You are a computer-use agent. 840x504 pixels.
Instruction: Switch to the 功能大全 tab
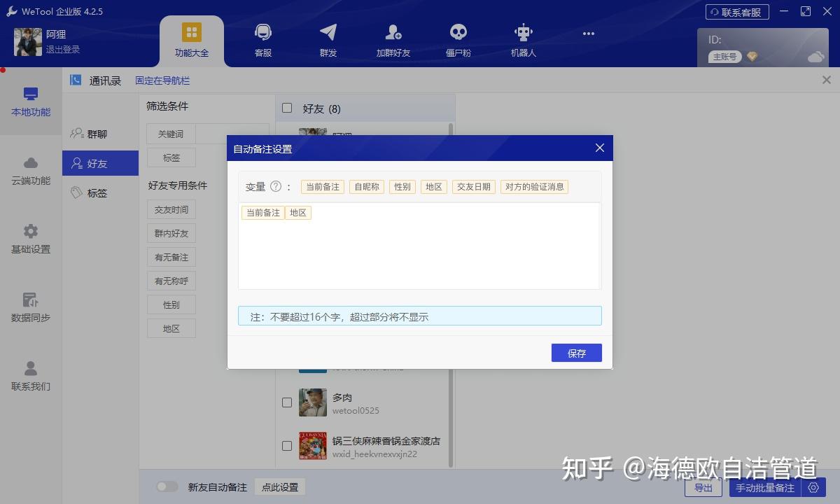click(x=192, y=38)
